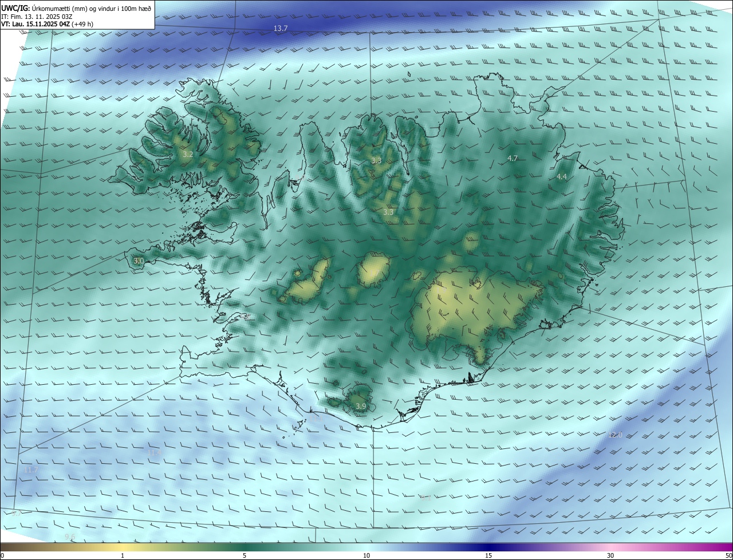Click the 'IT: Fim. 13. 11. 2025 03Z' line
This screenshot has height=560, width=733.
[x=37, y=17]
